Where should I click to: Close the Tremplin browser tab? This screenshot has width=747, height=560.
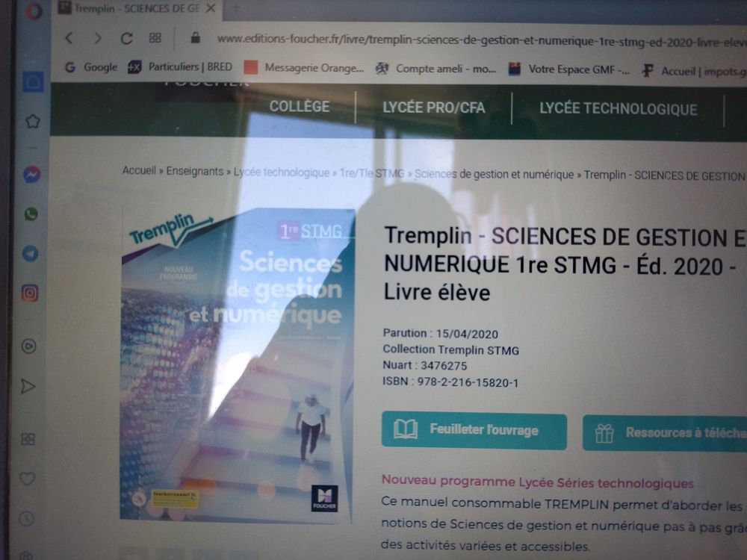211,8
